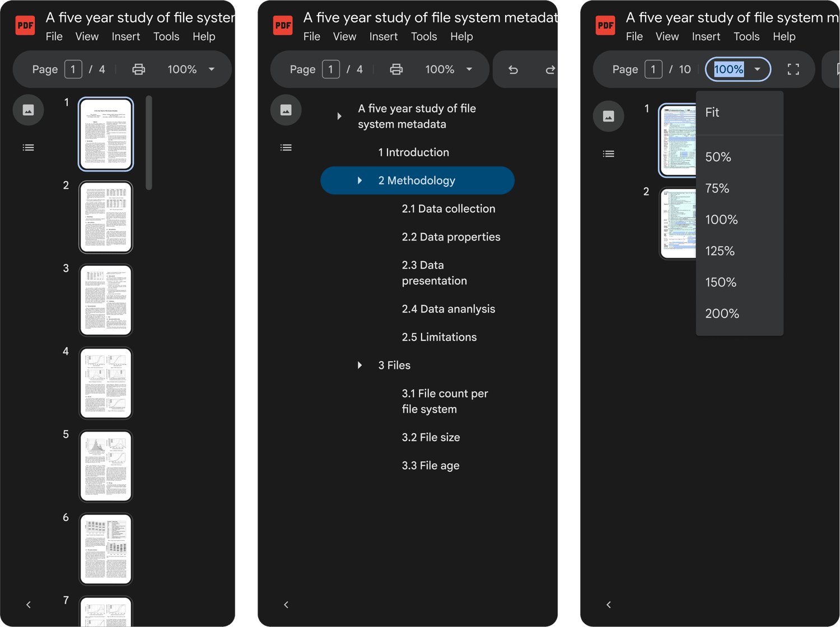Select "2.5 Limitations" in the outline
The image size is (840, 627).
439,336
